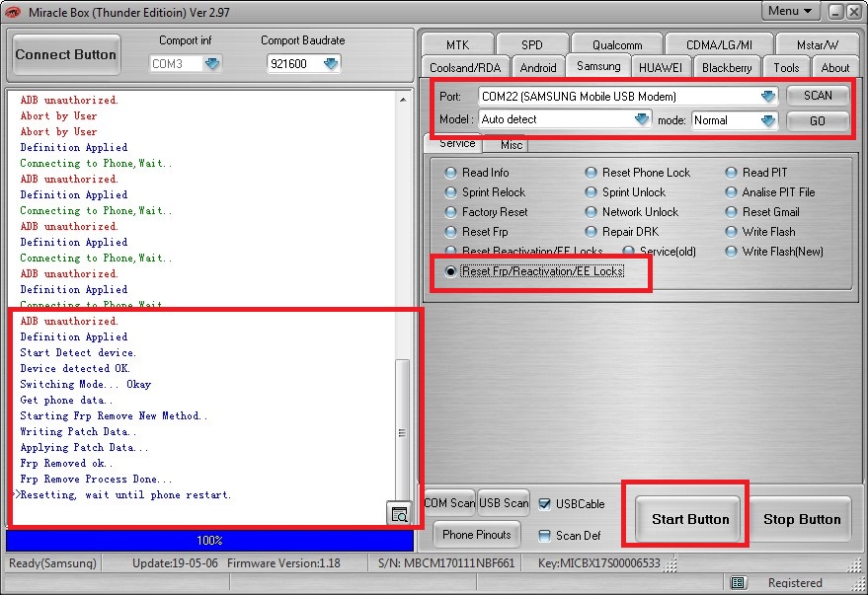Click the Miracle Box title bar logo
The image size is (868, 595).
point(13,12)
